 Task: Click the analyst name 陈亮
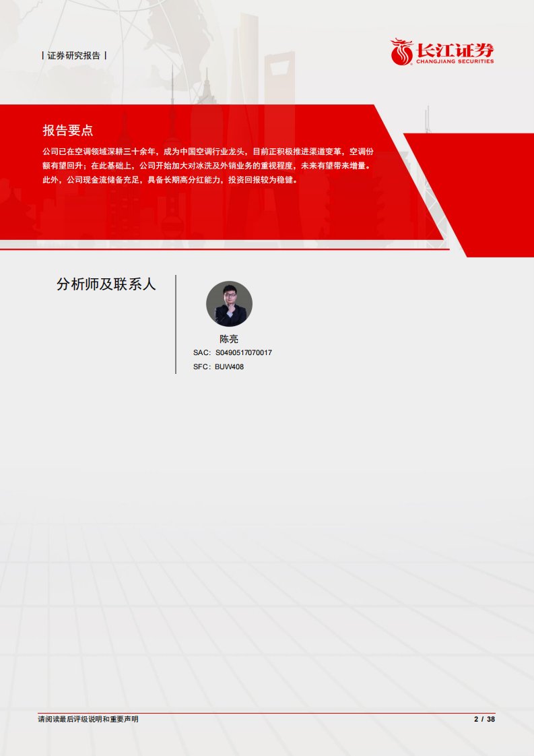coord(229,339)
